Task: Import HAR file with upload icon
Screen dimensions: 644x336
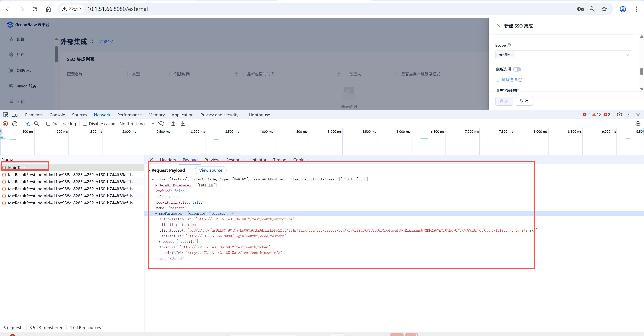Action: tap(173, 124)
